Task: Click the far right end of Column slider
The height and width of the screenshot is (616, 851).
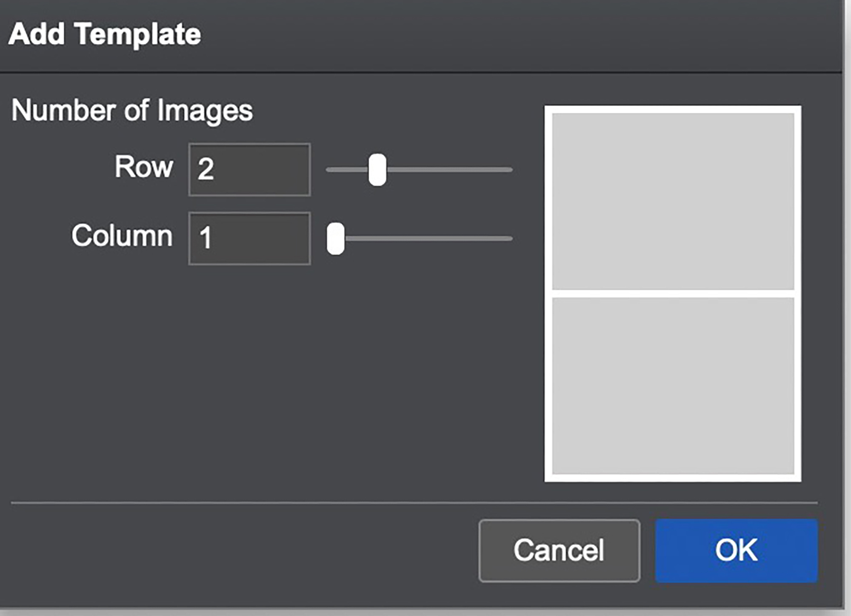Action: coord(510,239)
